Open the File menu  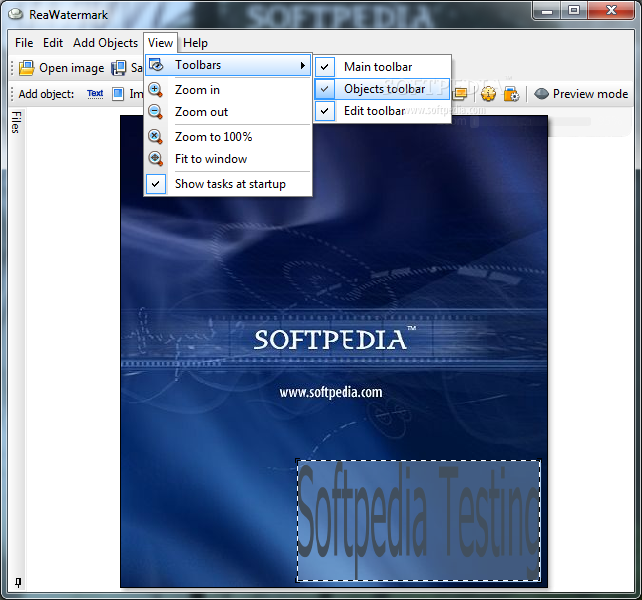[x=24, y=43]
